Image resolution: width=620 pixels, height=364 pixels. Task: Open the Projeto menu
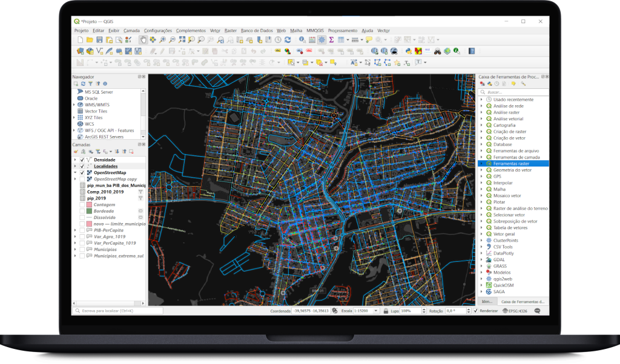pyautogui.click(x=82, y=30)
